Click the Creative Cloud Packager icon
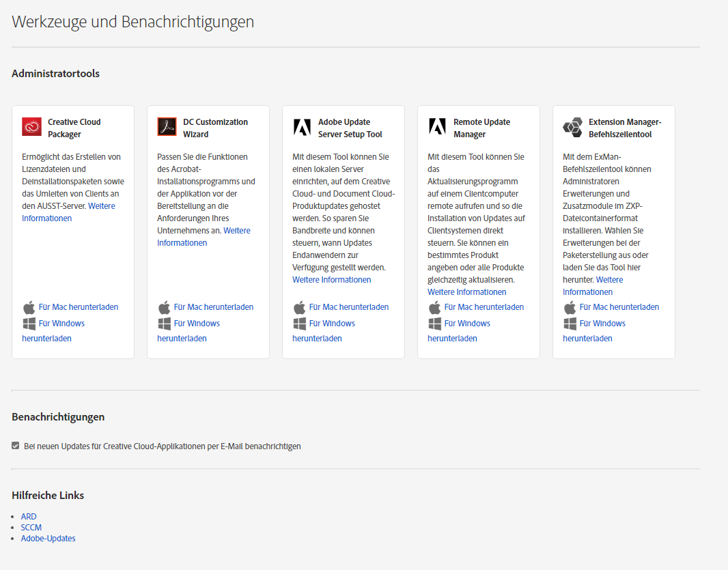Viewport: 728px width, 570px height. [x=31, y=127]
